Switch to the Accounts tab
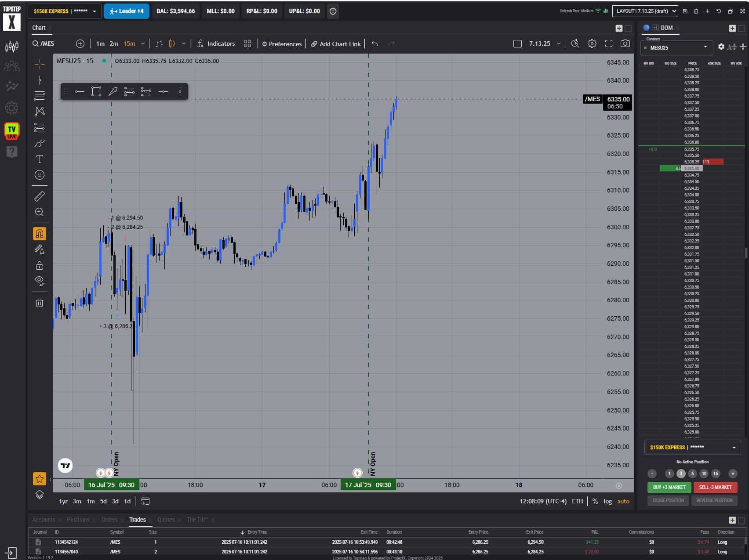 coord(44,520)
